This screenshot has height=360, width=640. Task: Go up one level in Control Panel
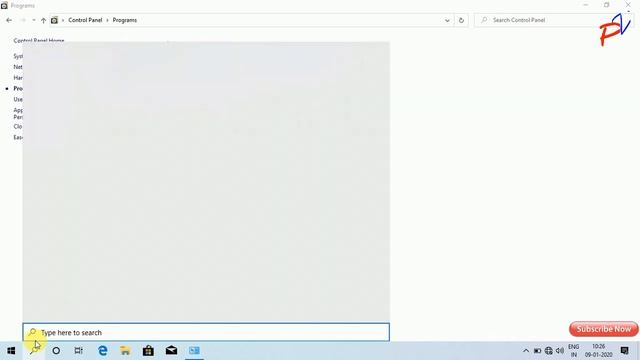43,20
